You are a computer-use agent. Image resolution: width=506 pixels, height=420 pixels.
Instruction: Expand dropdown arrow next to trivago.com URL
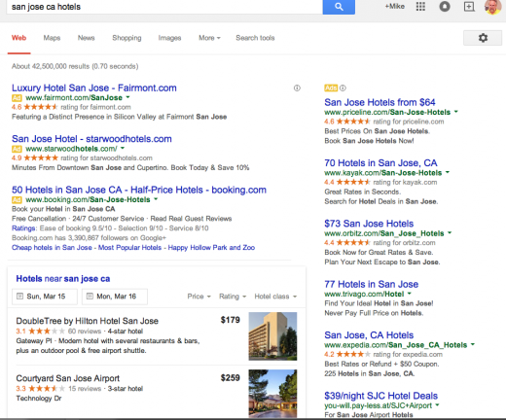[410, 294]
